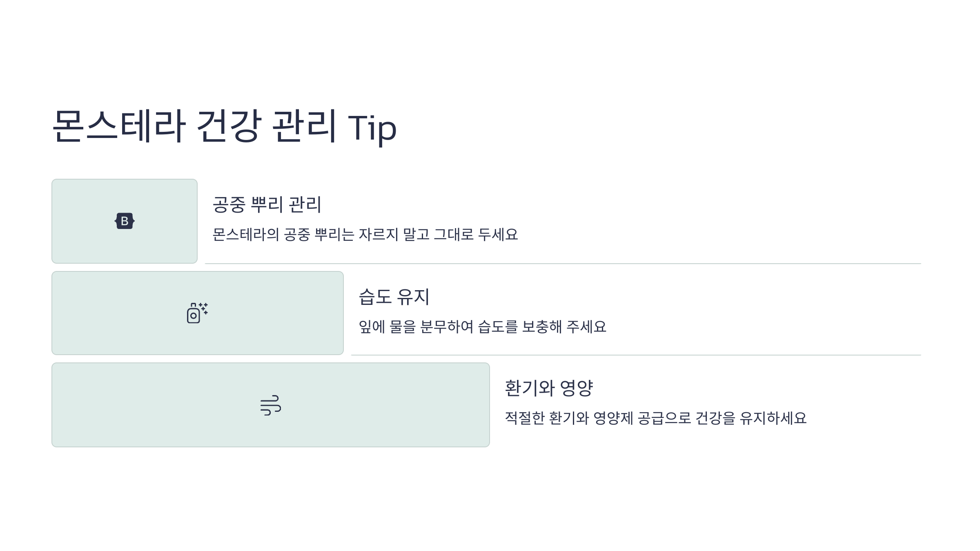Select the 습도 유지 heading
Screen dimensions: 980x551
pyautogui.click(x=394, y=297)
